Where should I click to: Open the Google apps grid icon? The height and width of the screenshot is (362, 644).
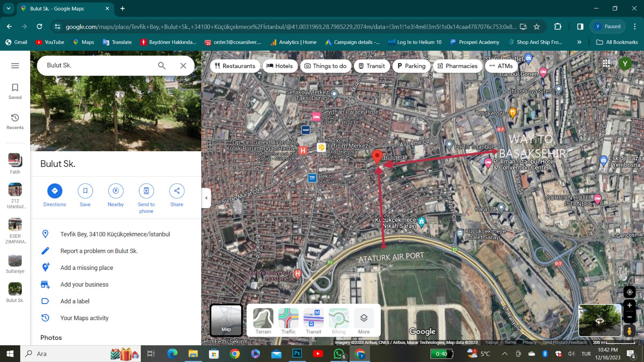pos(606,64)
